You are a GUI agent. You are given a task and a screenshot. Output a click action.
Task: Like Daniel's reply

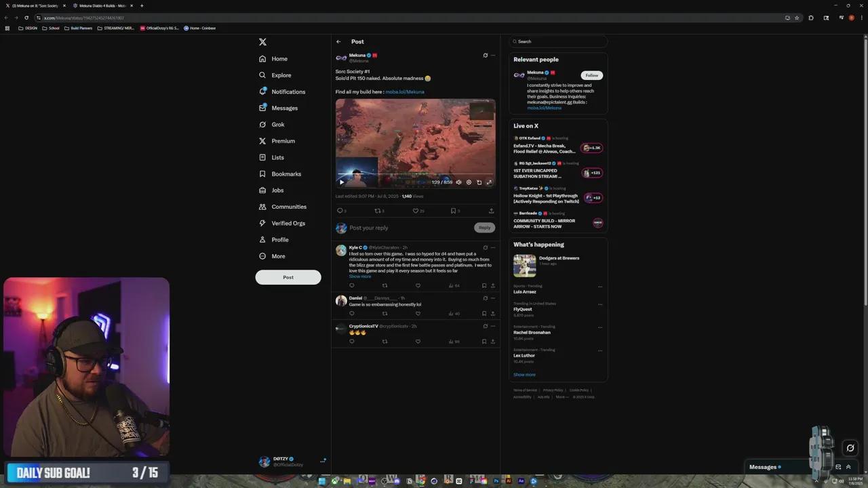(418, 314)
